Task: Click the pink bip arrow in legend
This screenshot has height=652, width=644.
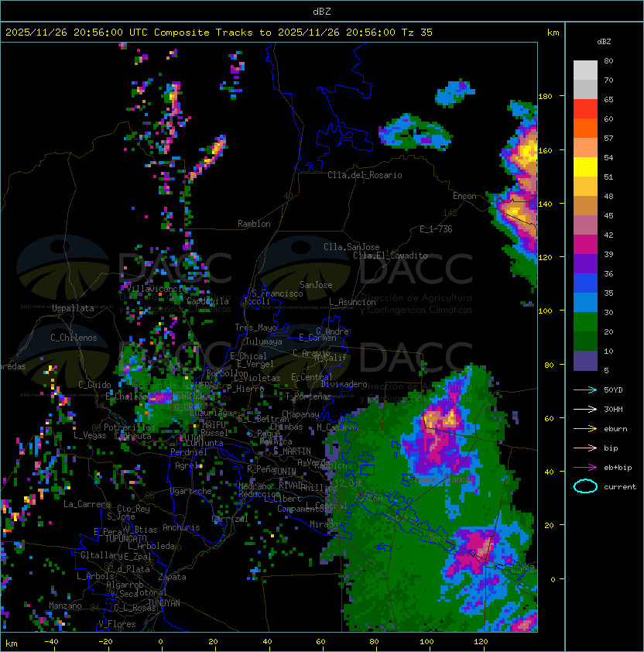Action: tap(585, 448)
